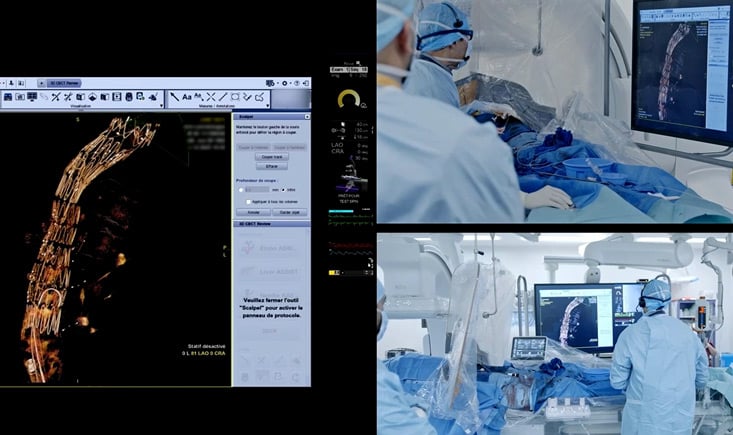This screenshot has height=435, width=733.
Task: Click the first visualization toolbar icon
Action: [x=7, y=96]
